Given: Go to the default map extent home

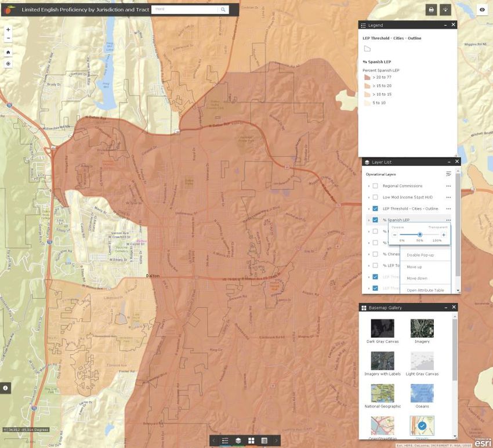Looking at the screenshot, I should pyautogui.click(x=8, y=52).
